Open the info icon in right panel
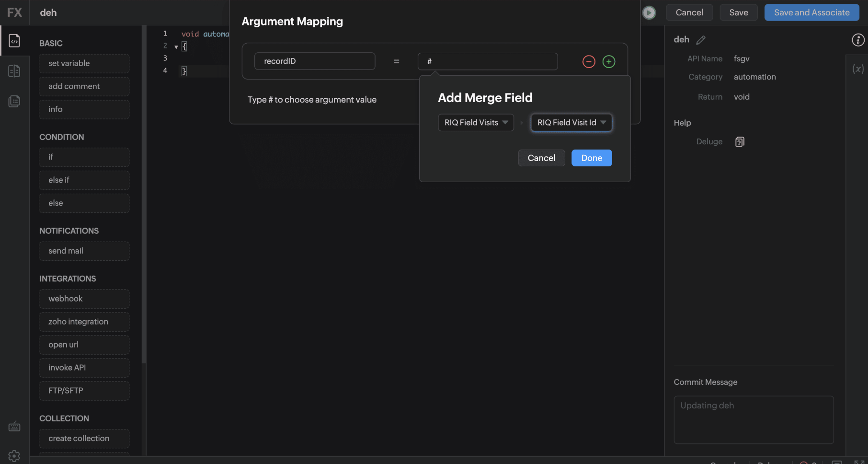 click(x=858, y=40)
